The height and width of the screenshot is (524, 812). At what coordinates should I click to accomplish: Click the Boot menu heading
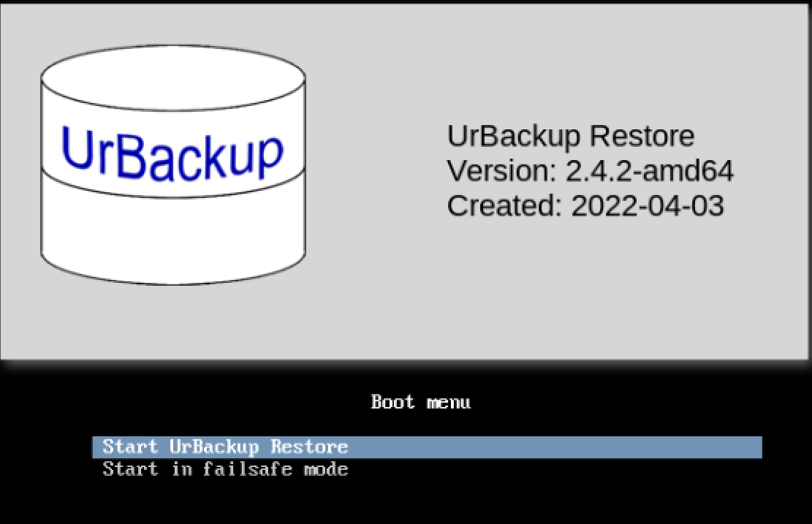420,403
